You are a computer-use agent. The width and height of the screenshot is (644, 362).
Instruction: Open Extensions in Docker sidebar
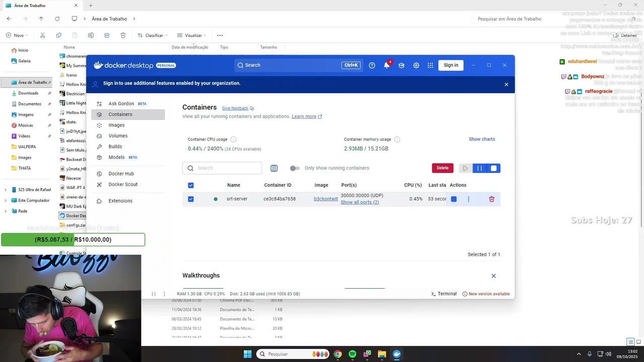(x=128, y=201)
